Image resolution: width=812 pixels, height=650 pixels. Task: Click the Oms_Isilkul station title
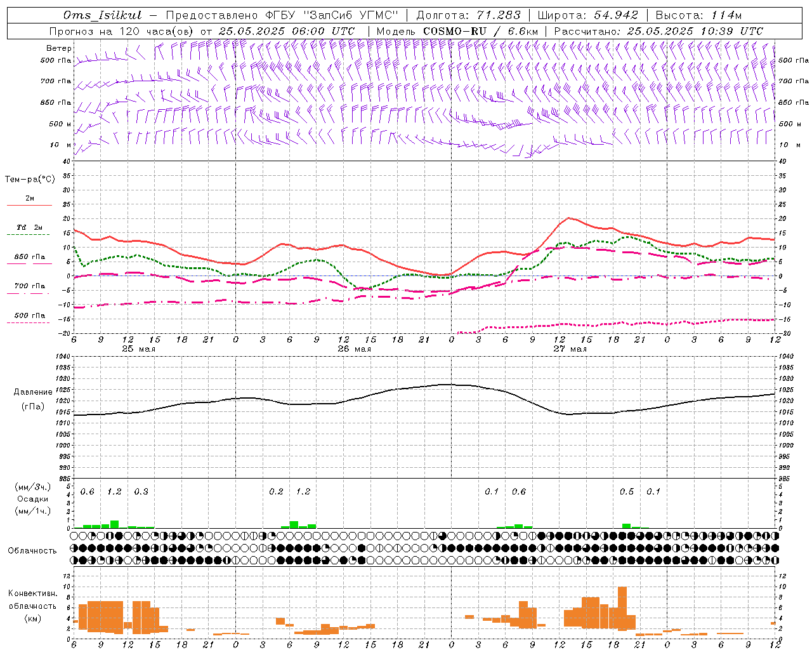103,15
